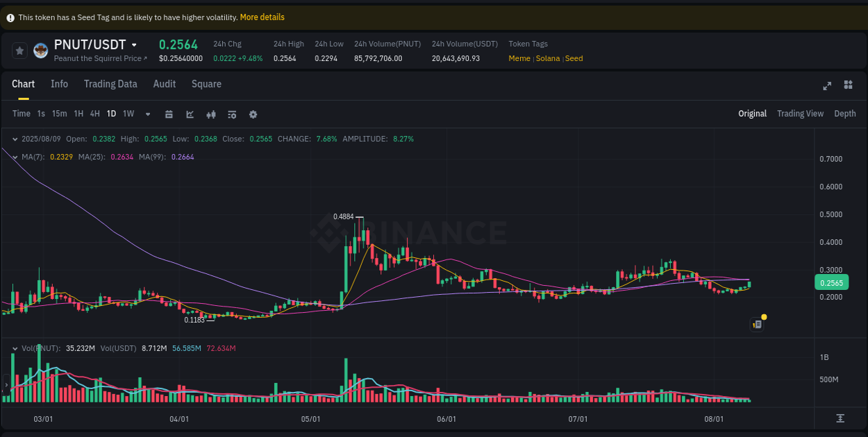Open more timeframe options via chevron after 1W

coord(147,114)
